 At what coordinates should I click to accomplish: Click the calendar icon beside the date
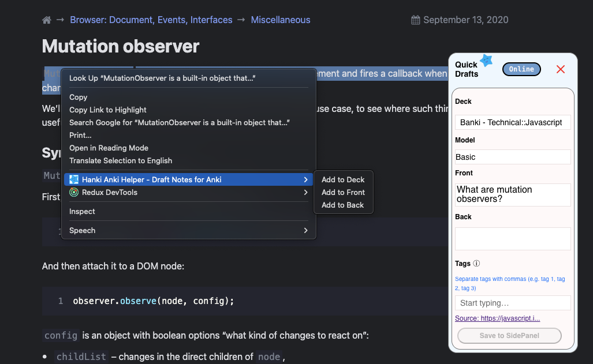point(415,20)
